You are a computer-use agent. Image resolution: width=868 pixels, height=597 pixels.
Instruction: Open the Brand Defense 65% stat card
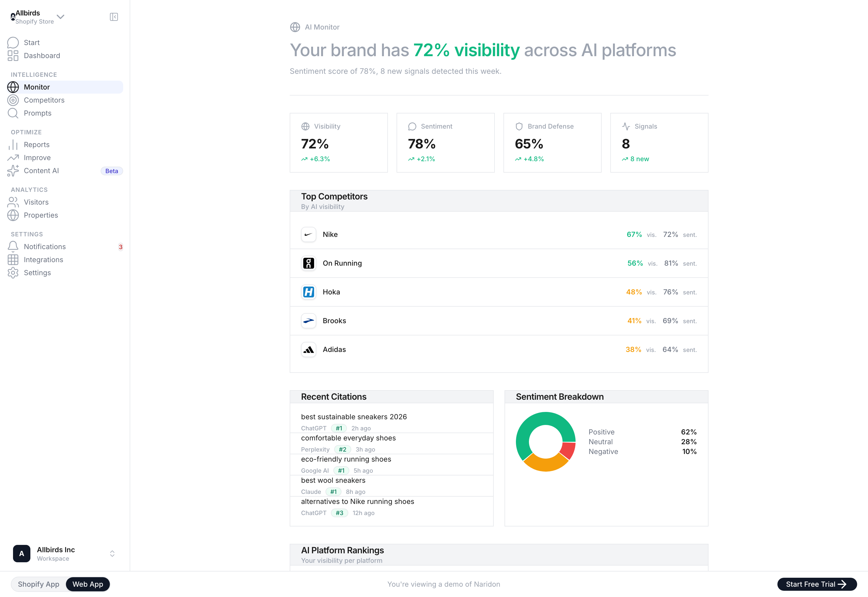[x=553, y=143]
